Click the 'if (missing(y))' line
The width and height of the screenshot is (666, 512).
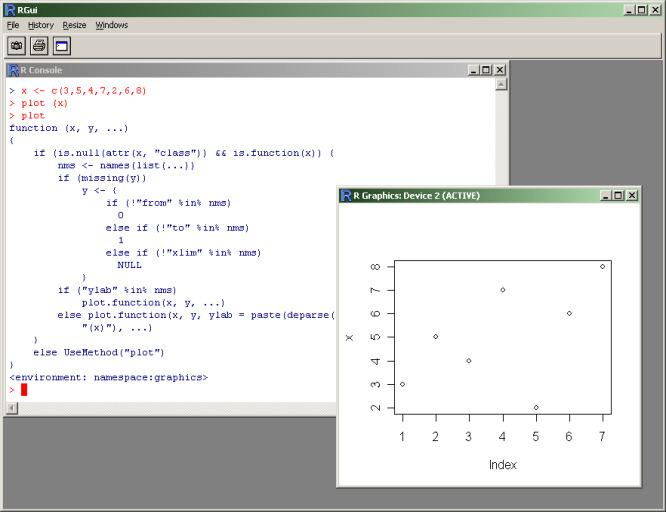point(102,178)
